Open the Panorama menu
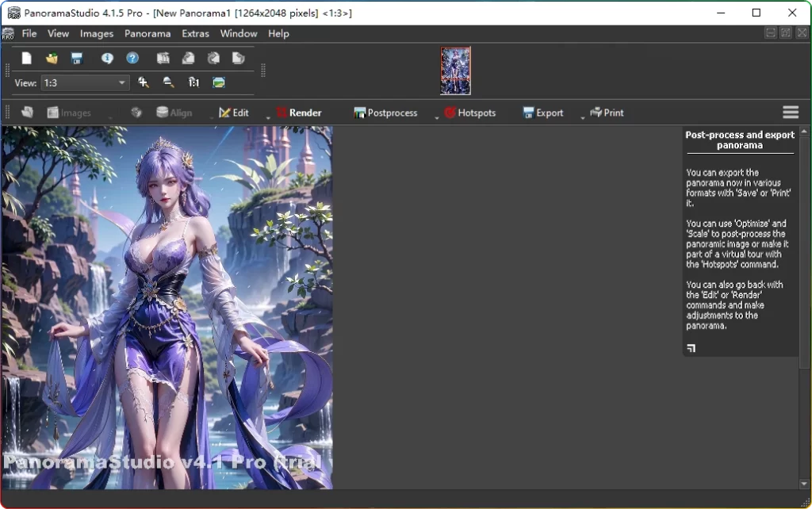 (x=147, y=33)
